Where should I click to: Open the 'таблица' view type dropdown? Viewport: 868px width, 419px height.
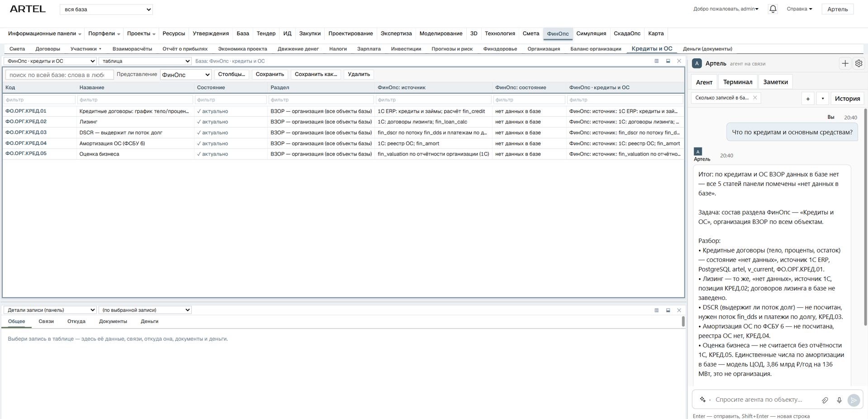(x=145, y=61)
